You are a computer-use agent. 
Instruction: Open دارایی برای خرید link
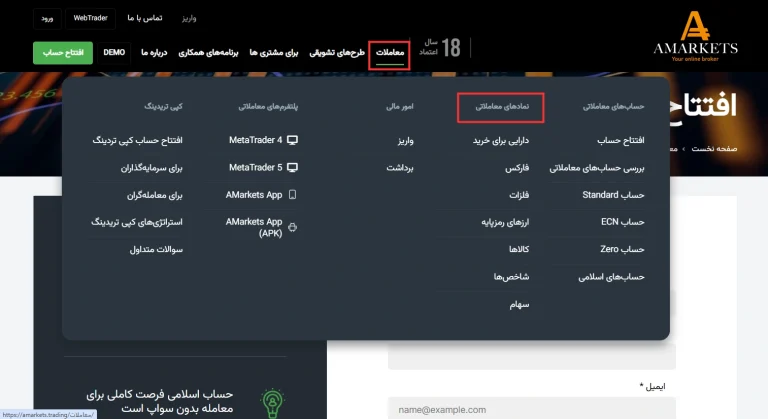(x=501, y=141)
